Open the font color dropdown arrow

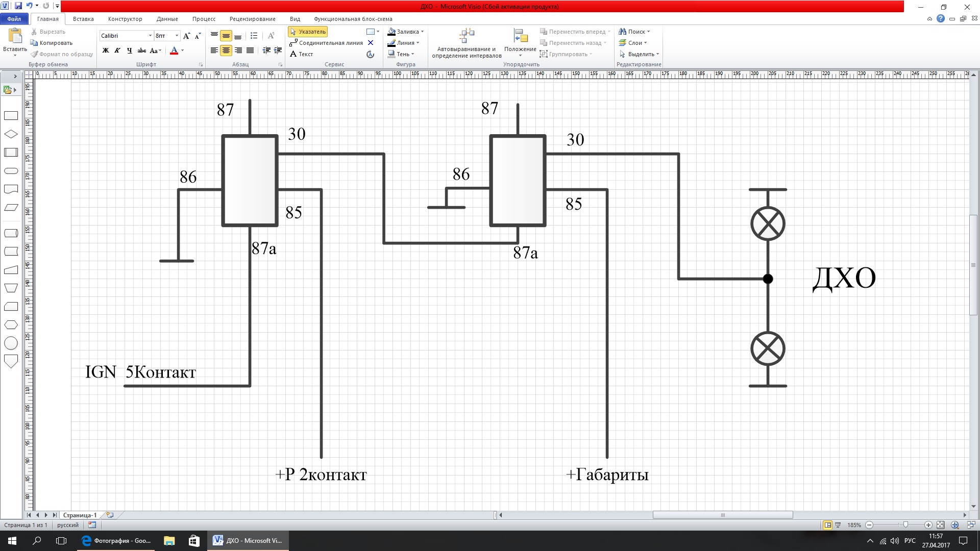coord(182,51)
